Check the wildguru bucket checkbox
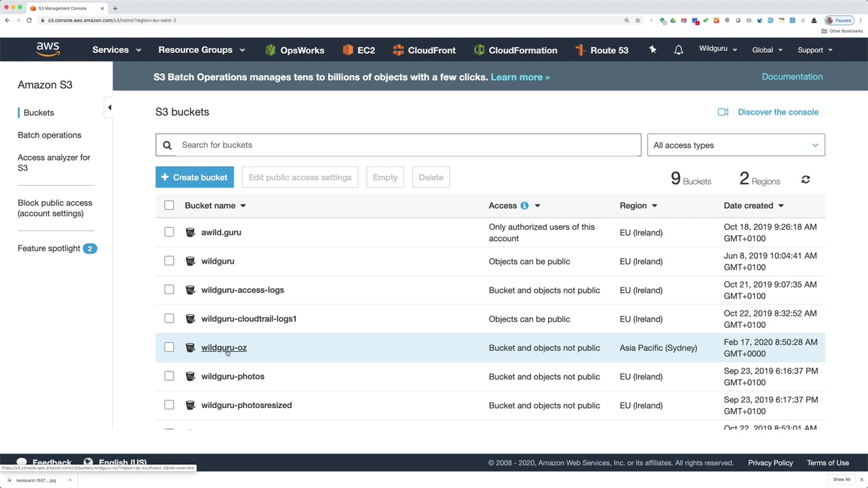 169,261
